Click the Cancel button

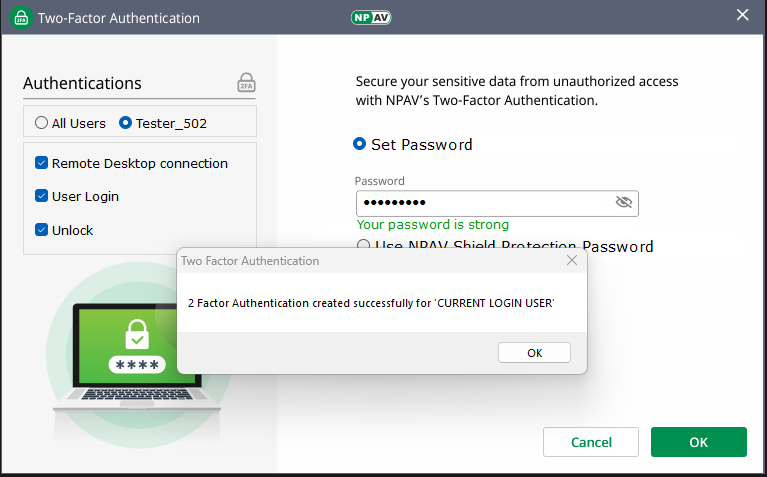[x=591, y=442]
